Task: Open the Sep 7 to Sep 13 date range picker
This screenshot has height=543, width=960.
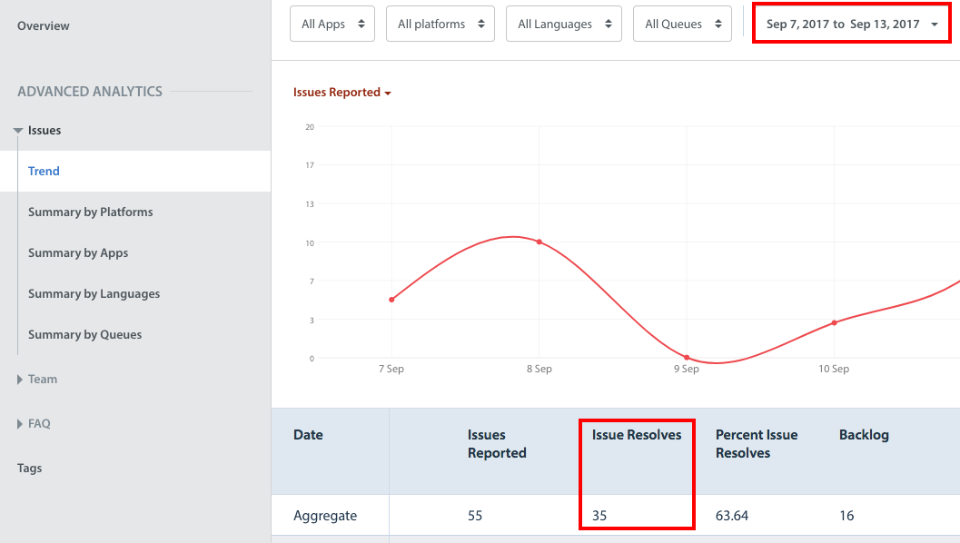Action: (852, 24)
